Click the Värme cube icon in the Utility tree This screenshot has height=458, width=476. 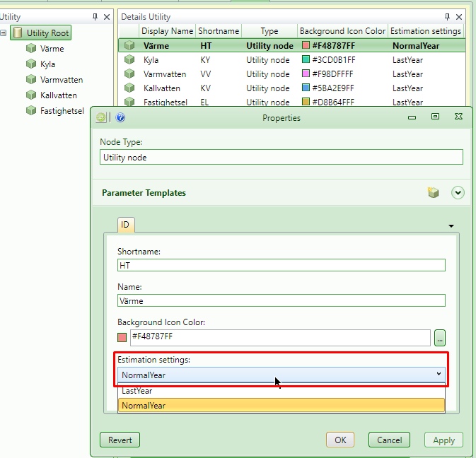[x=31, y=48]
